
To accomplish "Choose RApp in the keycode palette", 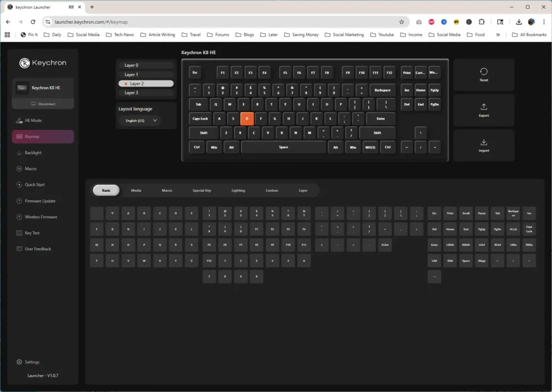I will [x=481, y=261].
